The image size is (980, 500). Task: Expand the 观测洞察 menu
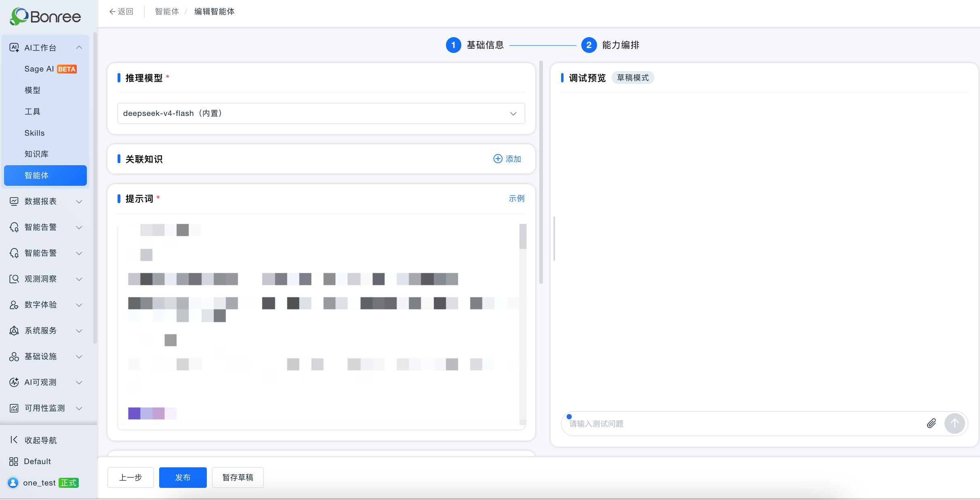pos(46,279)
